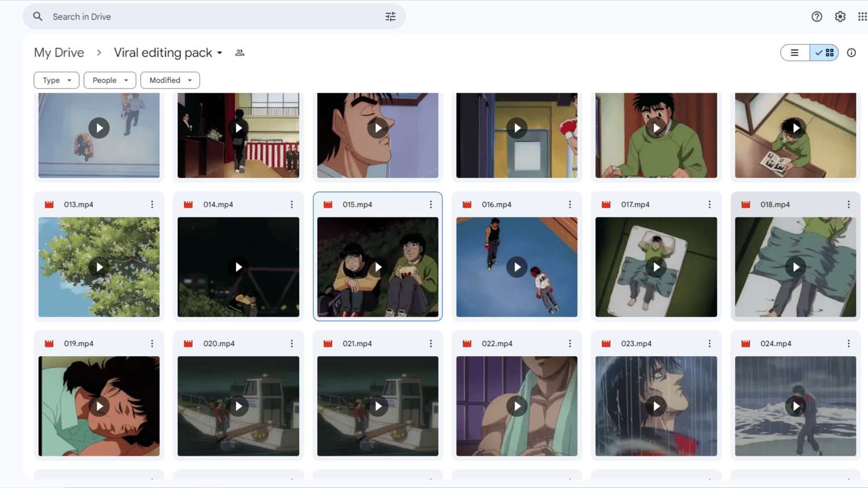868x488 pixels.
Task: Switch to grid layout view
Action: click(x=824, y=53)
